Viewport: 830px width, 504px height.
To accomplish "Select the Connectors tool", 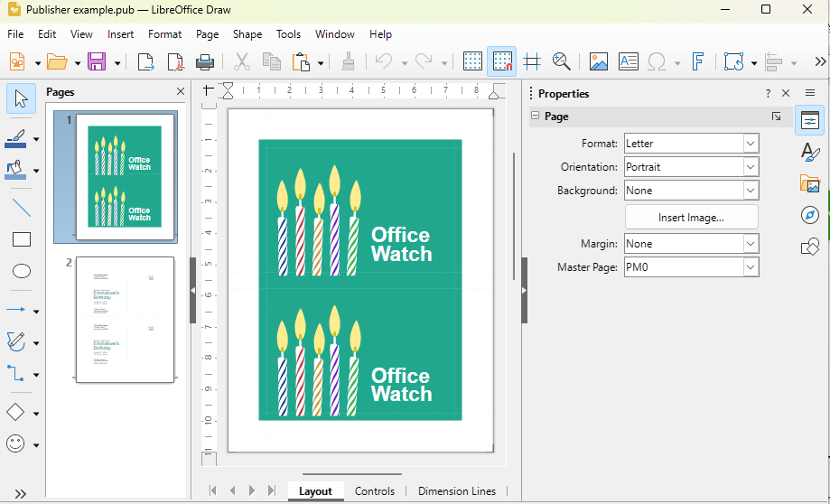I will click(x=16, y=373).
